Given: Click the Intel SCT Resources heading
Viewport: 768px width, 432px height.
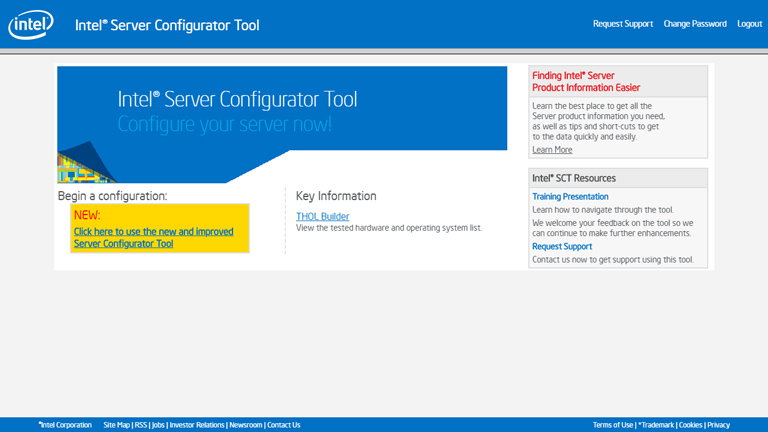Looking at the screenshot, I should [x=574, y=178].
